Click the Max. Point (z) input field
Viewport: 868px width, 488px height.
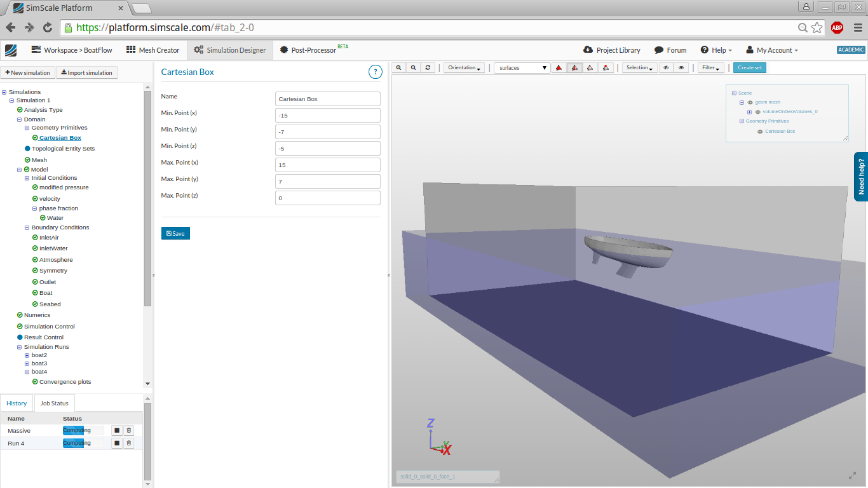pyautogui.click(x=328, y=198)
